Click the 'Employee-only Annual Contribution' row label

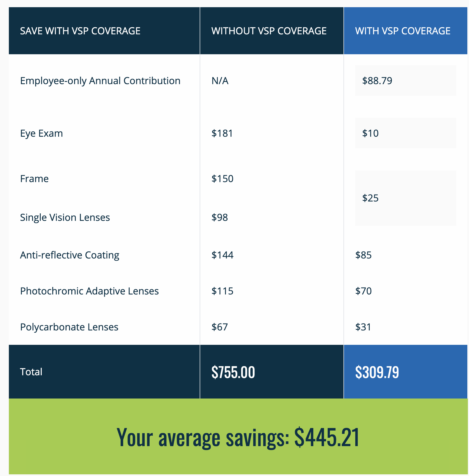pos(100,81)
